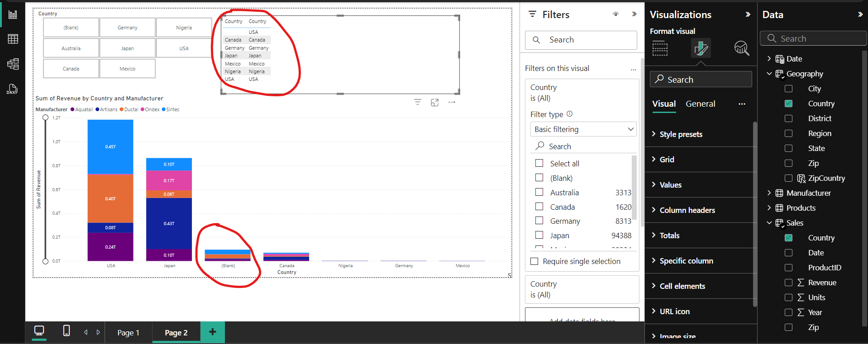Click the Visualizations pane Search field
Screen dimensions: 868x344
701,80
